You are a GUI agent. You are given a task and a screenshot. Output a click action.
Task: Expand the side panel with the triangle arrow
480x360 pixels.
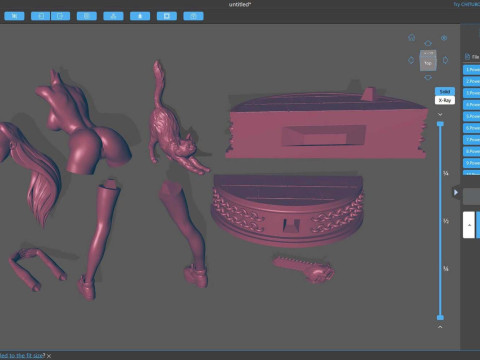455,192
